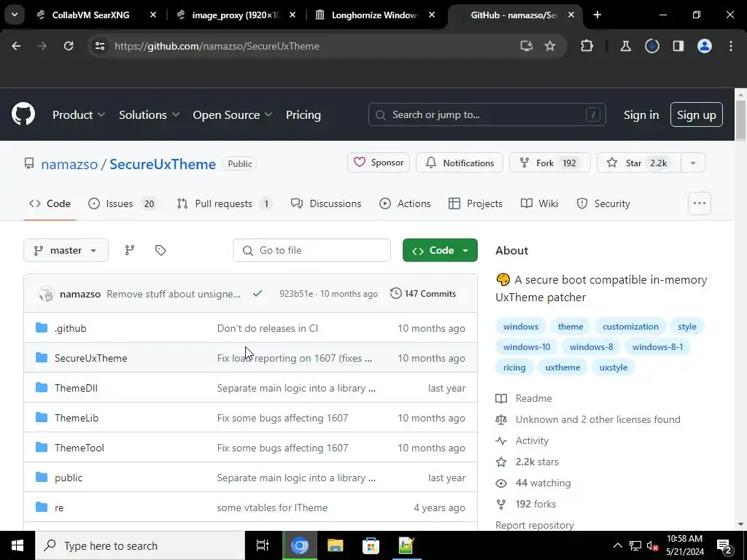The image size is (747, 560).
Task: Expand the Open Source menu
Action: pos(233,114)
